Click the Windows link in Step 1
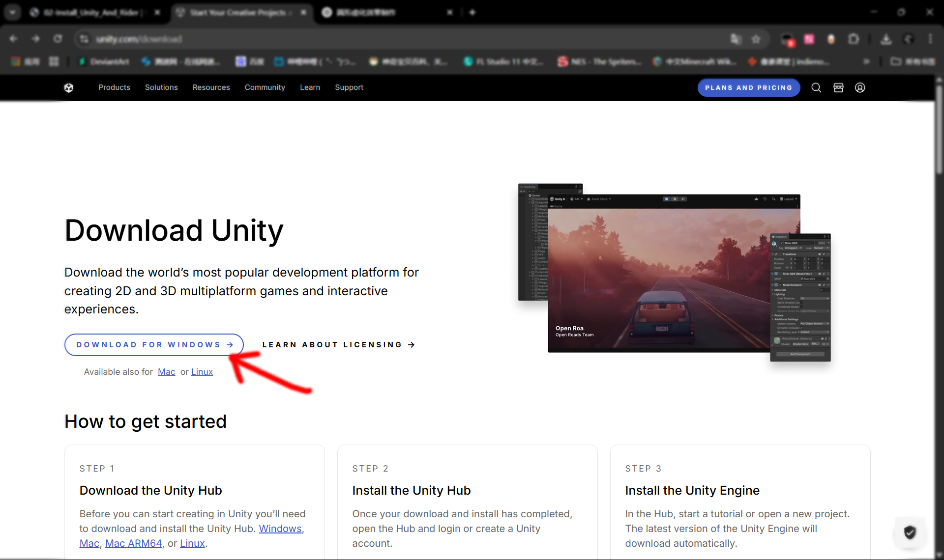 click(280, 529)
